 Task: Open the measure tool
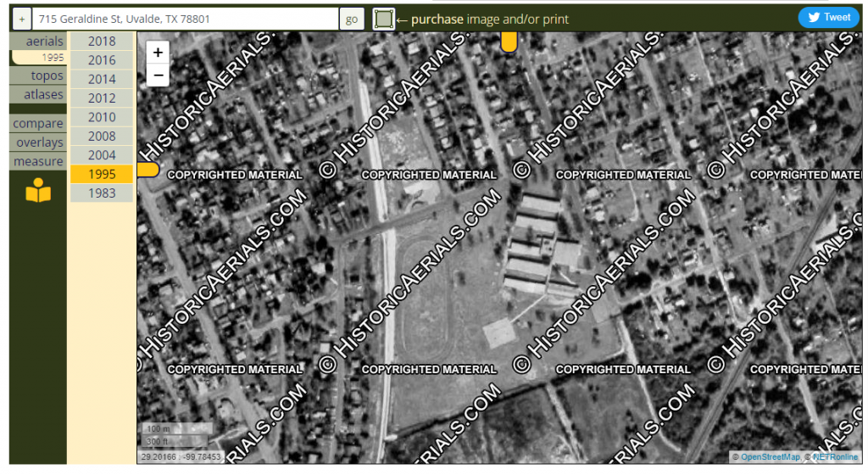38,161
